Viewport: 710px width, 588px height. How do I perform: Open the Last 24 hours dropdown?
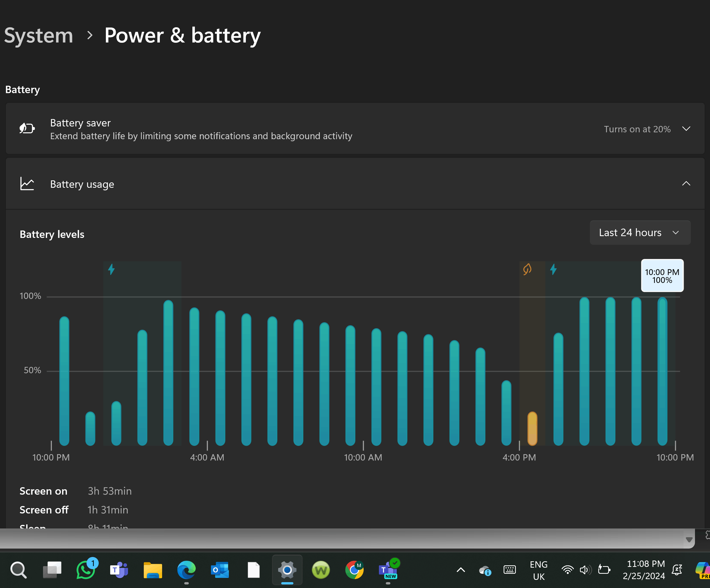pyautogui.click(x=640, y=233)
